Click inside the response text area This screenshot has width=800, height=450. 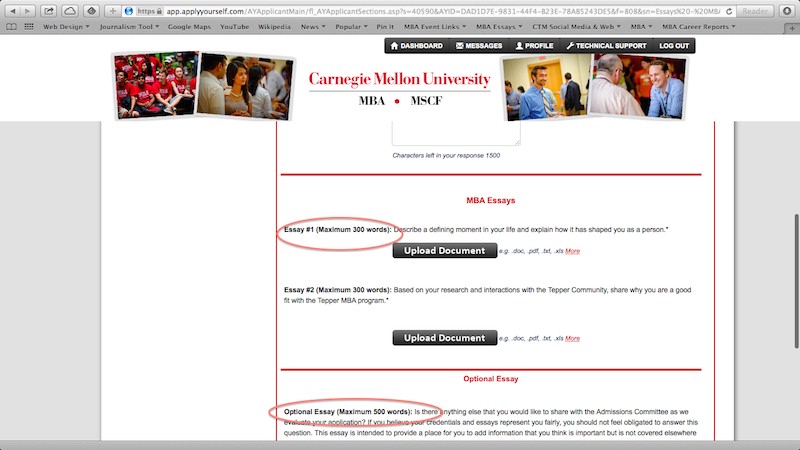pyautogui.click(x=456, y=133)
